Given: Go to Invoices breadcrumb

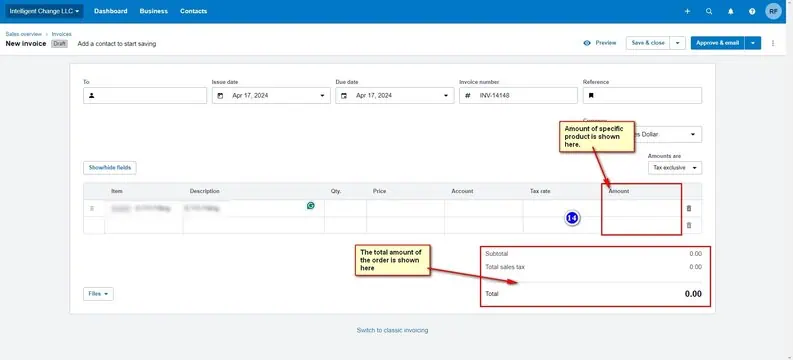Looking at the screenshot, I should point(62,34).
